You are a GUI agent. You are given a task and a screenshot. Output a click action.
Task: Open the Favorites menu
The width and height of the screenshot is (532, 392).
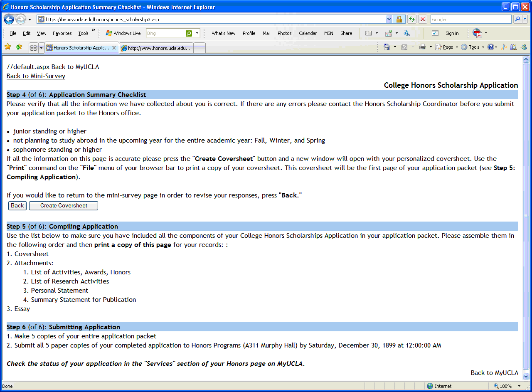click(62, 33)
